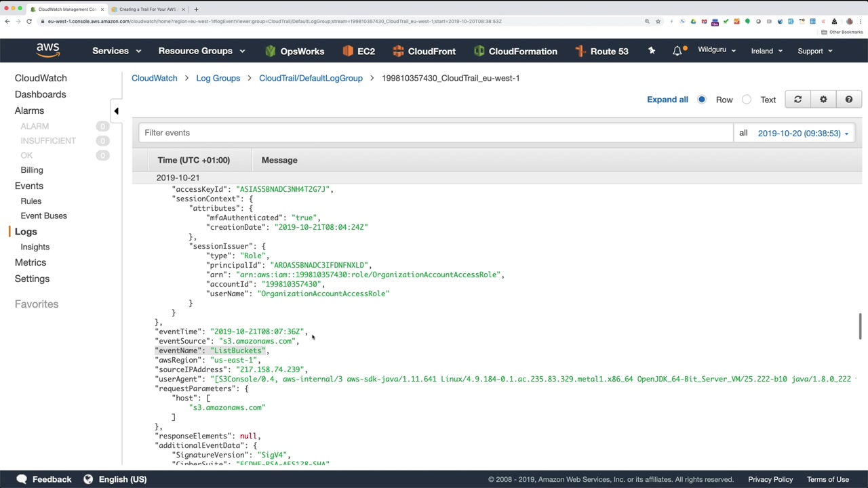
Task: Select the Row view radio button
Action: [702, 100]
